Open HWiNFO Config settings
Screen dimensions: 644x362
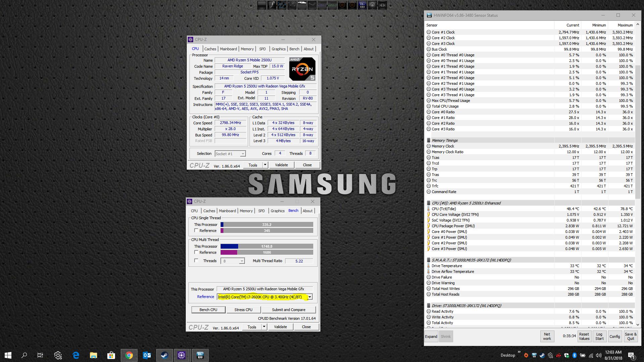tap(614, 337)
